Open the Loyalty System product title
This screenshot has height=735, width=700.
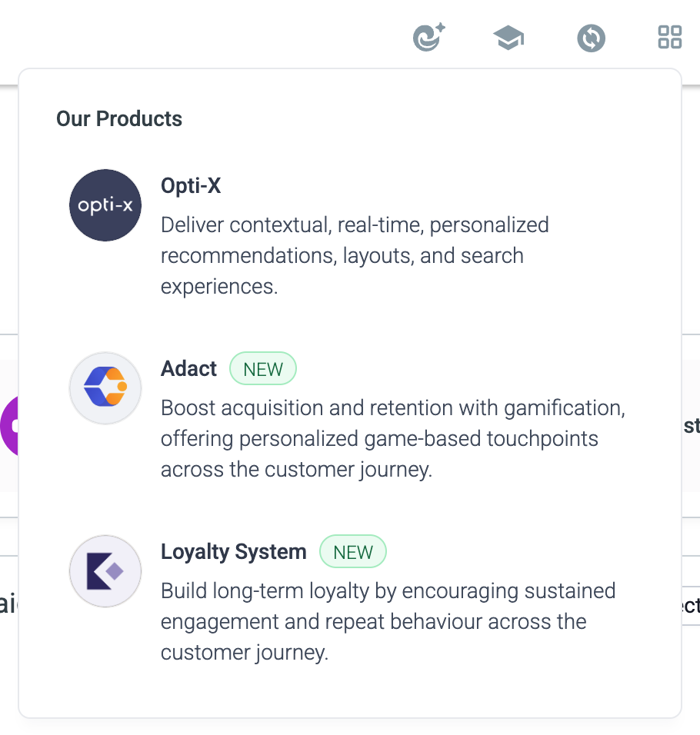point(234,551)
